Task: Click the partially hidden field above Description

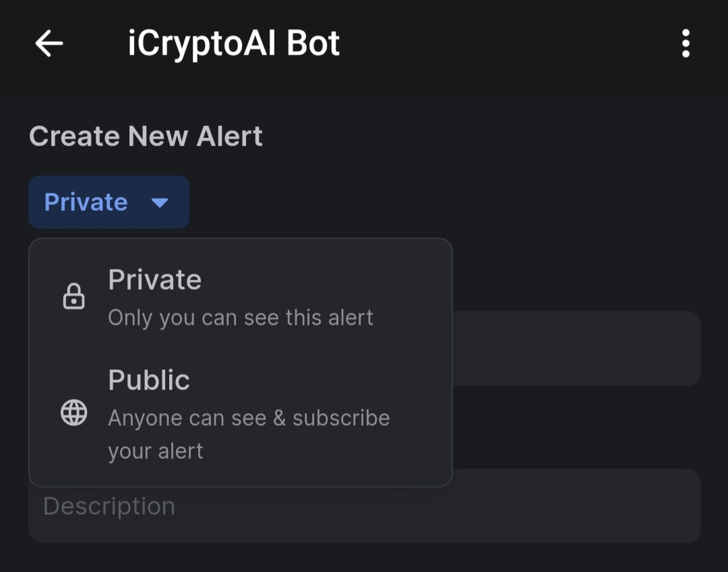Action: (x=576, y=348)
